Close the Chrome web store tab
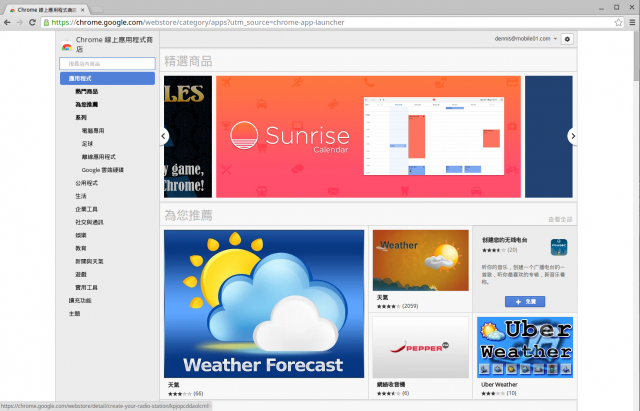Viewport: 640px width, 411px height. [83, 10]
